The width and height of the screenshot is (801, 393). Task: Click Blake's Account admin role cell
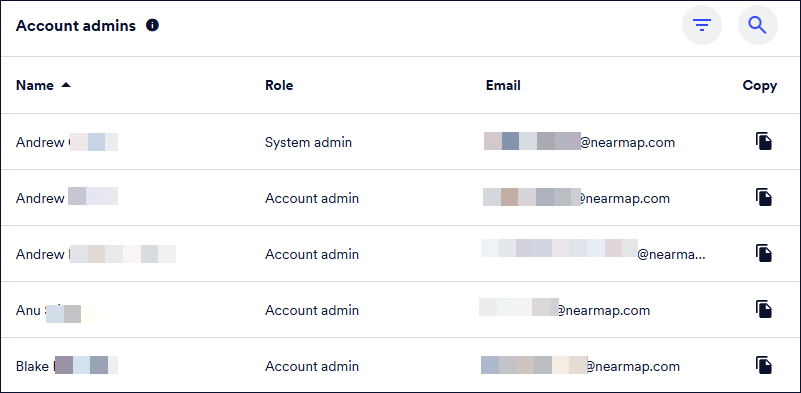[x=312, y=366]
